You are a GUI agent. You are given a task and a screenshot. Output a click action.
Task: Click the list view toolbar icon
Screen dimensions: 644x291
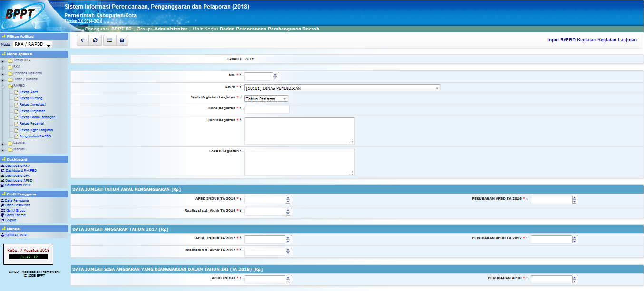pyautogui.click(x=109, y=40)
